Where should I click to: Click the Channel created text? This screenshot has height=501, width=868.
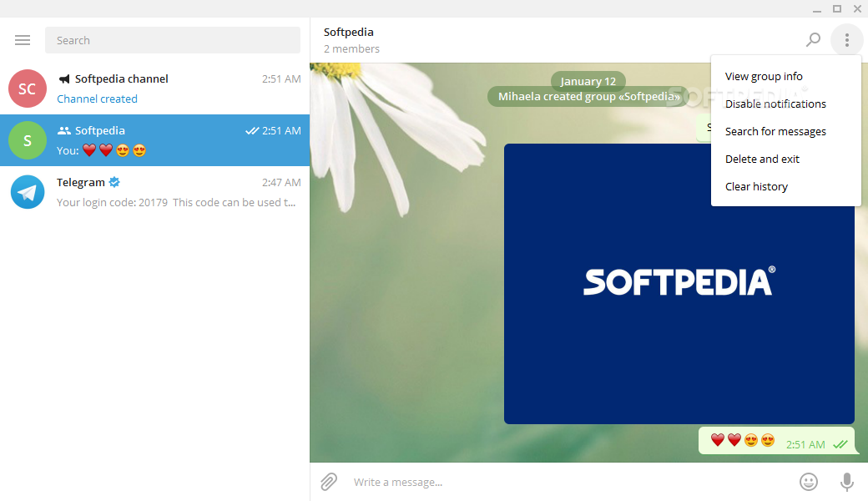click(x=98, y=99)
